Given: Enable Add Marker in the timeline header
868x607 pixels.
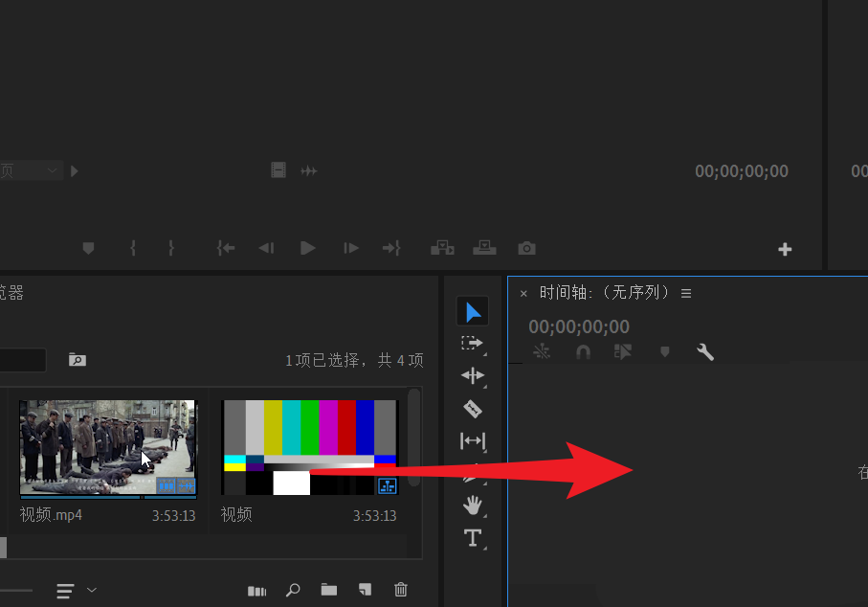Looking at the screenshot, I should coord(664,351).
